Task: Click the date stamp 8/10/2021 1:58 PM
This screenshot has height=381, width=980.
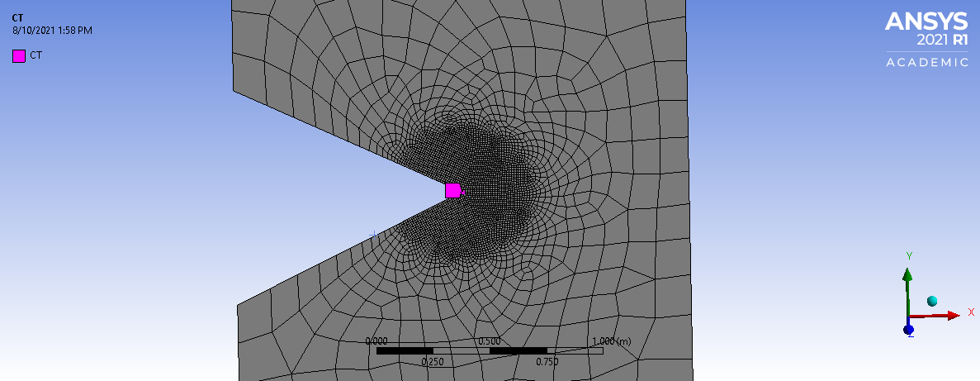Action: coord(53,30)
